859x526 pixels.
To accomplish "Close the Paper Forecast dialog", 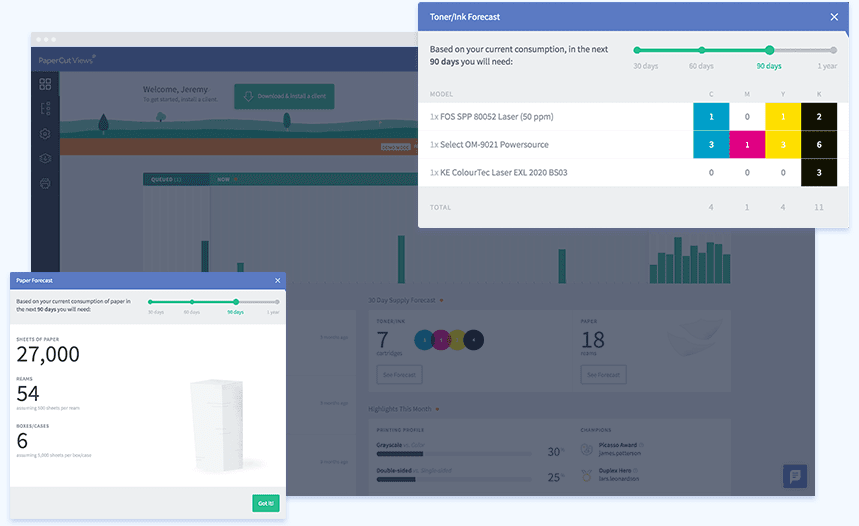I will (x=278, y=281).
